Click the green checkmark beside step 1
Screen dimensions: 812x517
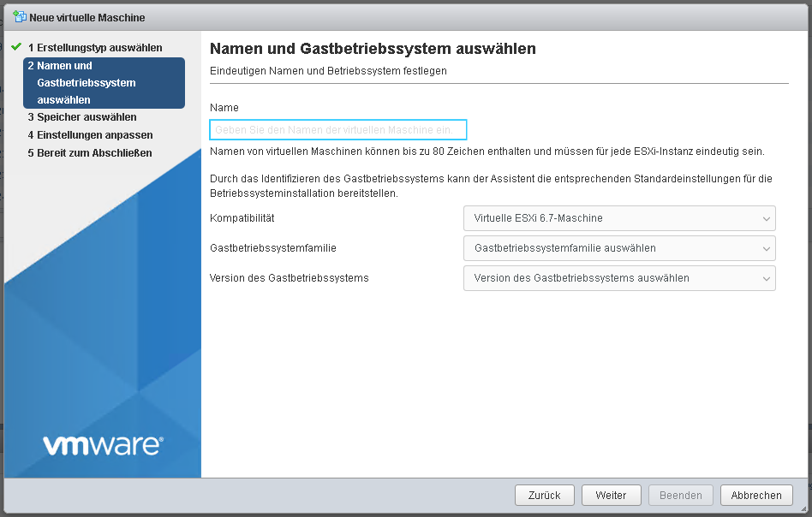[x=16, y=47]
